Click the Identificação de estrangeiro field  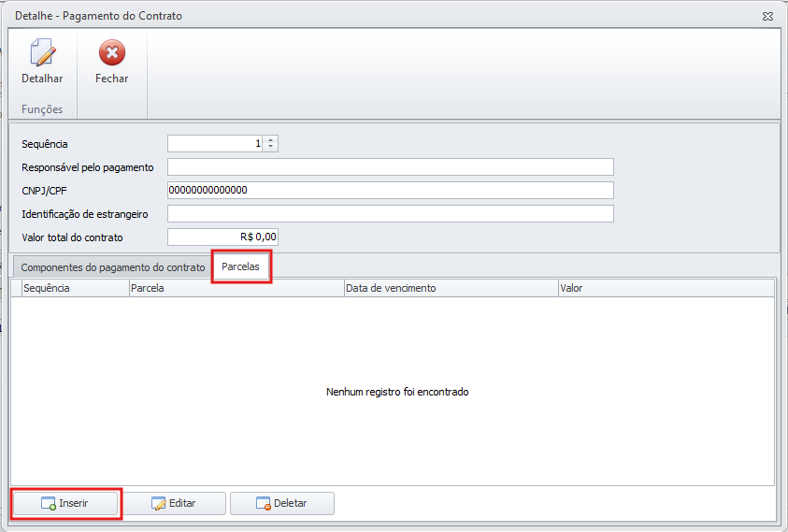[390, 214]
